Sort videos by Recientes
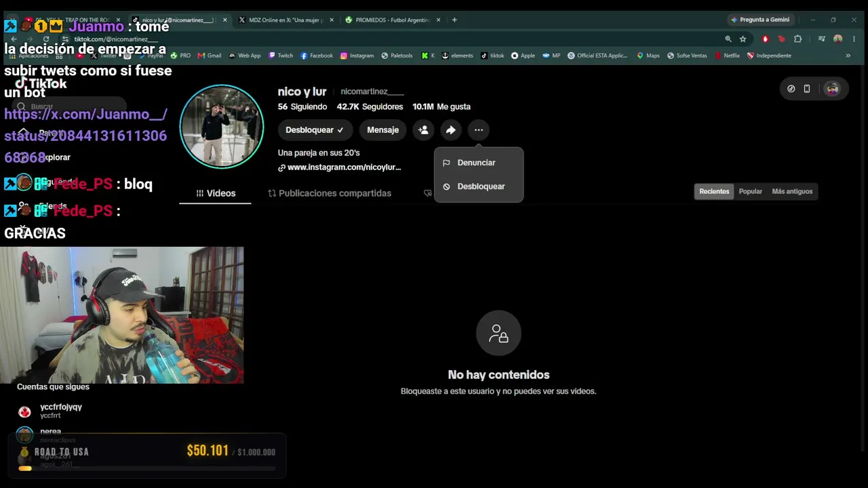The image size is (868, 488). click(x=714, y=192)
